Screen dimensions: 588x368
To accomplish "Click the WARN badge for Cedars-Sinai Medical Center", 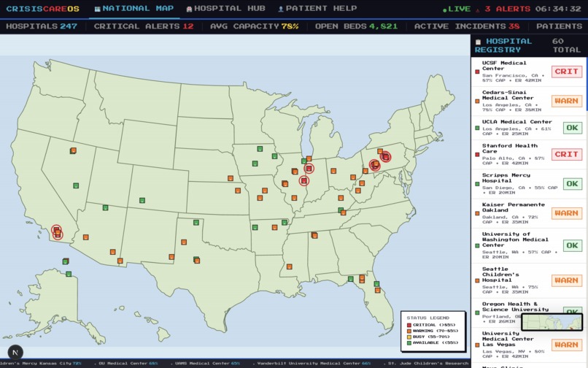I will pyautogui.click(x=567, y=101).
